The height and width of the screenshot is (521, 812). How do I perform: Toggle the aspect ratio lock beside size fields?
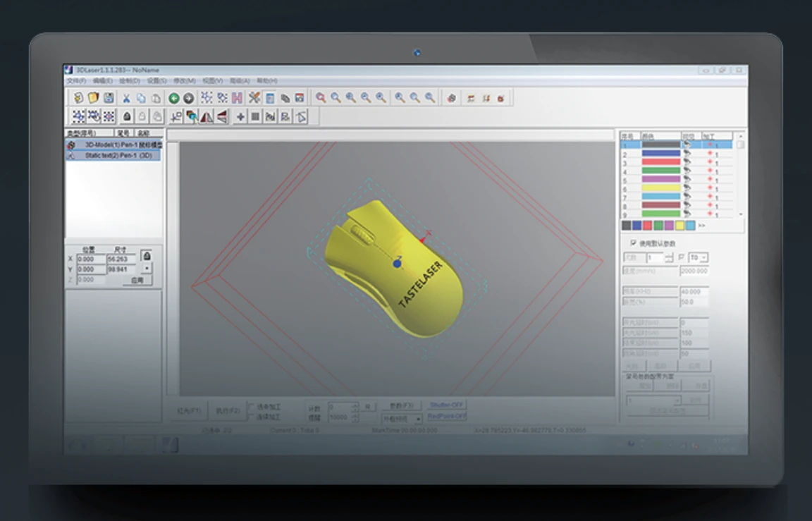(147, 257)
